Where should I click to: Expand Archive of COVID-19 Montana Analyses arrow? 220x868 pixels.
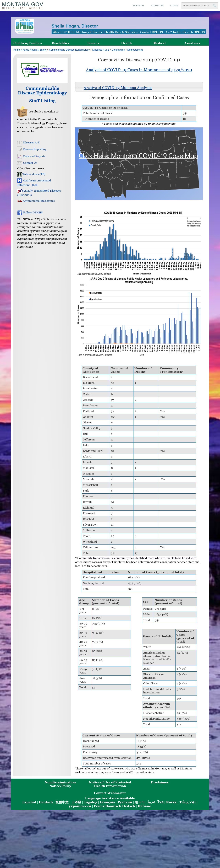78,87
